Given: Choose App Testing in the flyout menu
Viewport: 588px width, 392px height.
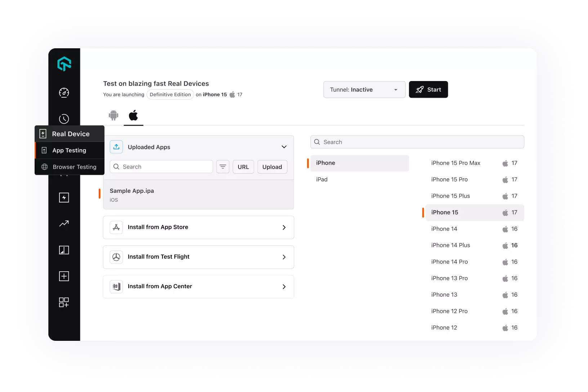Looking at the screenshot, I should [x=70, y=150].
